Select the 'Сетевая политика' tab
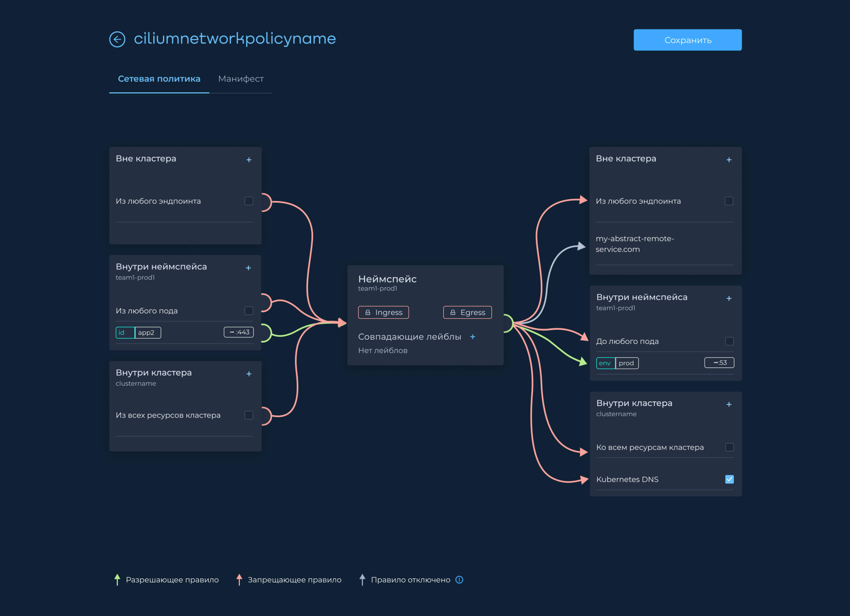The width and height of the screenshot is (850, 616). [x=159, y=79]
